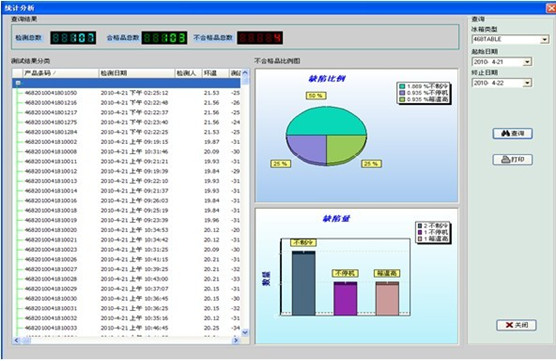556x361 pixels.
Task: Sort by product barcode column header
Action: (60, 73)
